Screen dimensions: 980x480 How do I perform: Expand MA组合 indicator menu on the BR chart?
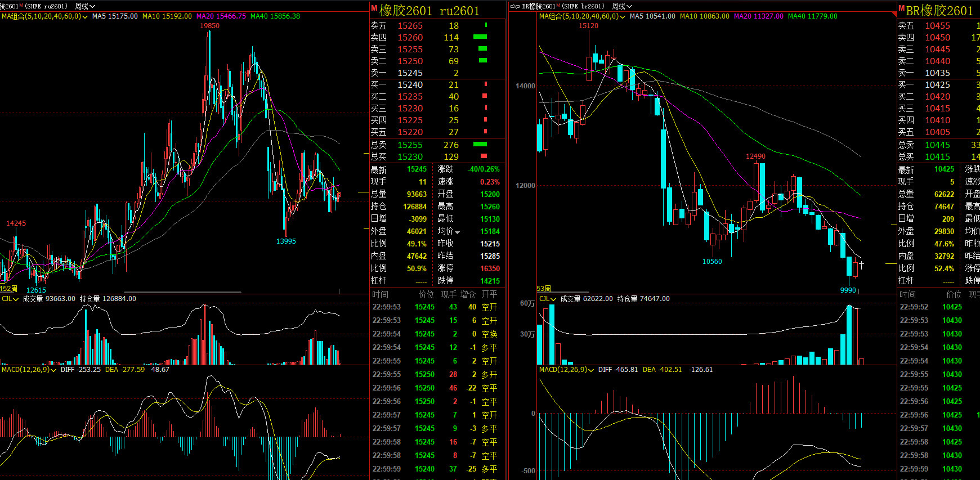(x=623, y=17)
